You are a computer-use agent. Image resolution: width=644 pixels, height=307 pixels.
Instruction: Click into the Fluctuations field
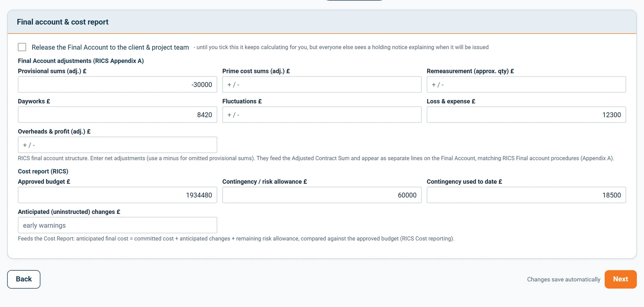pyautogui.click(x=322, y=115)
